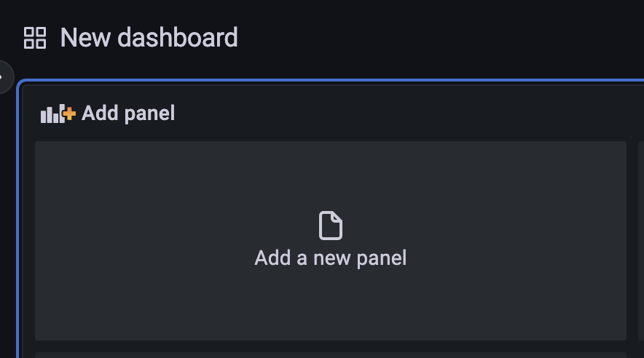The width and height of the screenshot is (644, 358).
Task: Click the Add panel heading text
Action: [128, 114]
